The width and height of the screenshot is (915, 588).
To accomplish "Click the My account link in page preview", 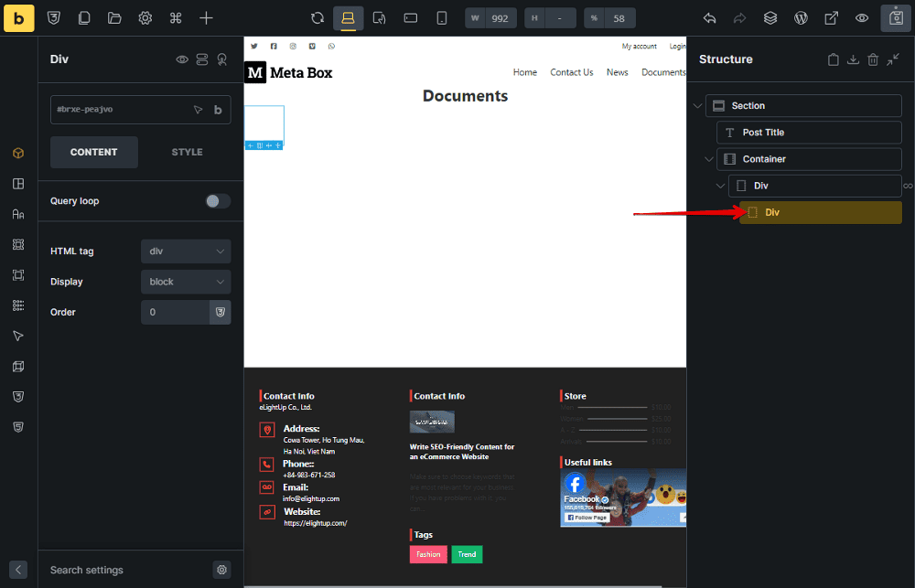I will coord(639,46).
